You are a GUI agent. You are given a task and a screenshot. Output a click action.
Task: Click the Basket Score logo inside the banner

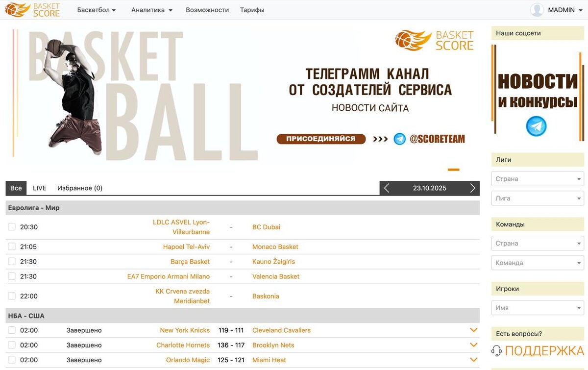435,40
